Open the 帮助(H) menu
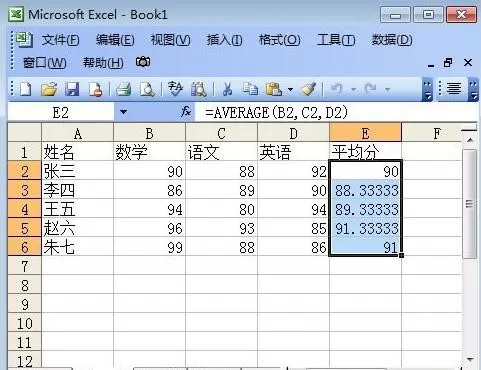This screenshot has width=481, height=370. [x=103, y=63]
